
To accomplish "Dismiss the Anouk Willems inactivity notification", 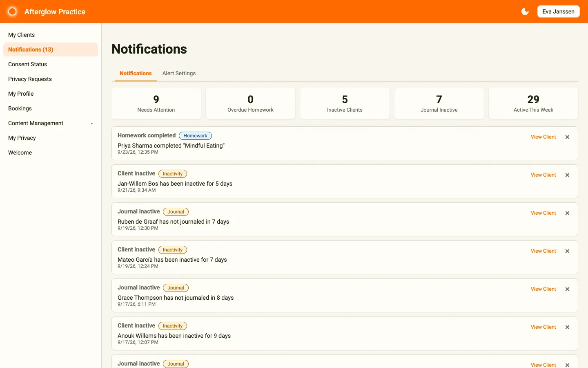I will [567, 327].
